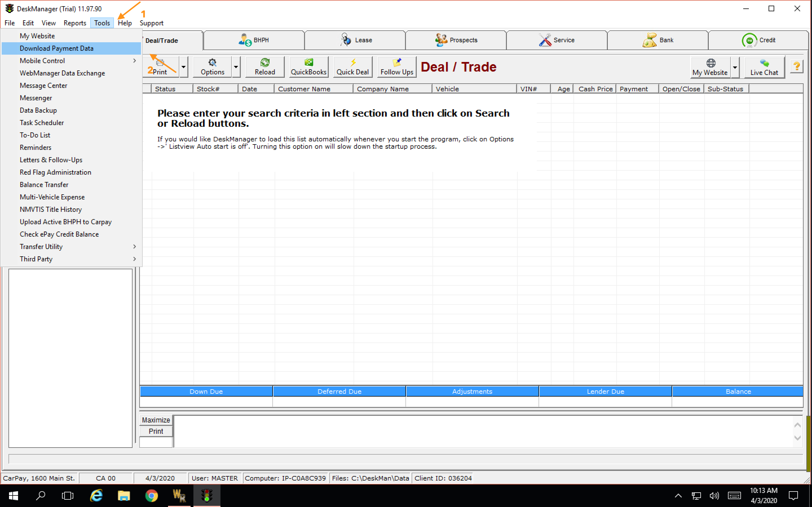Click the Print button below Maximize
Image resolution: width=812 pixels, height=507 pixels.
(156, 431)
